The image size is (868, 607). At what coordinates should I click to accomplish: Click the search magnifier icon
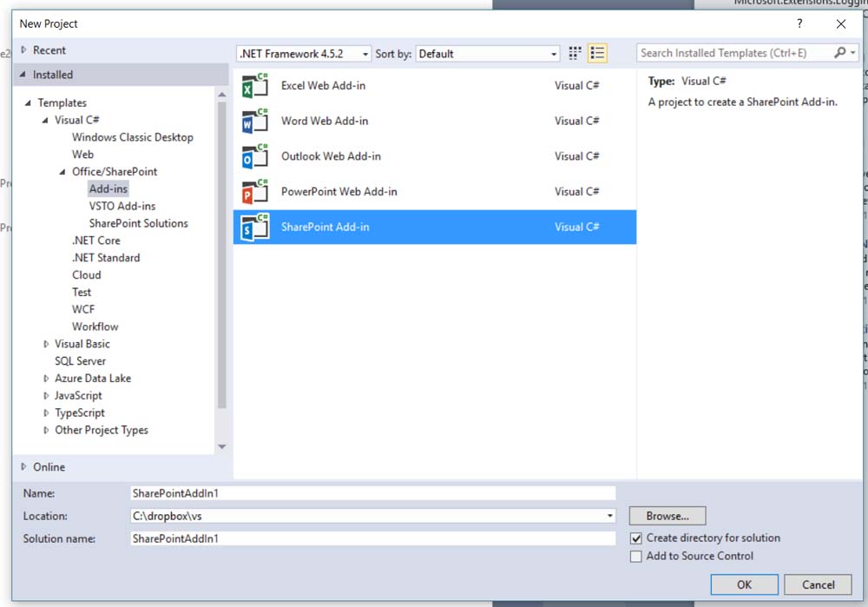coord(839,53)
